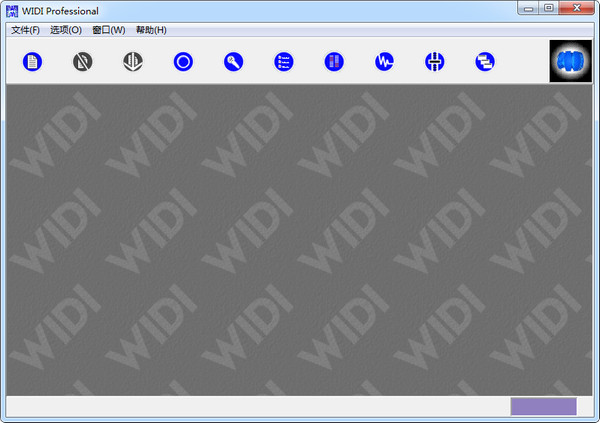Open the 帮助(H) menu

tap(151, 30)
